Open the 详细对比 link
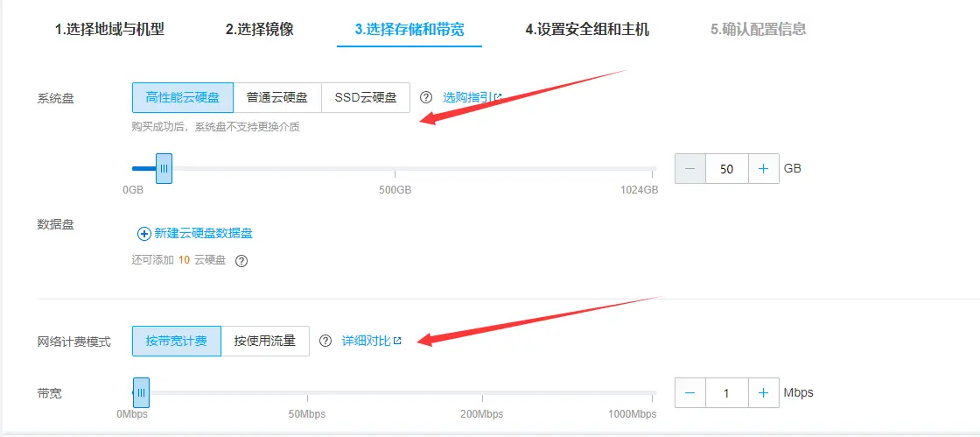The height and width of the screenshot is (437, 980). click(x=371, y=341)
